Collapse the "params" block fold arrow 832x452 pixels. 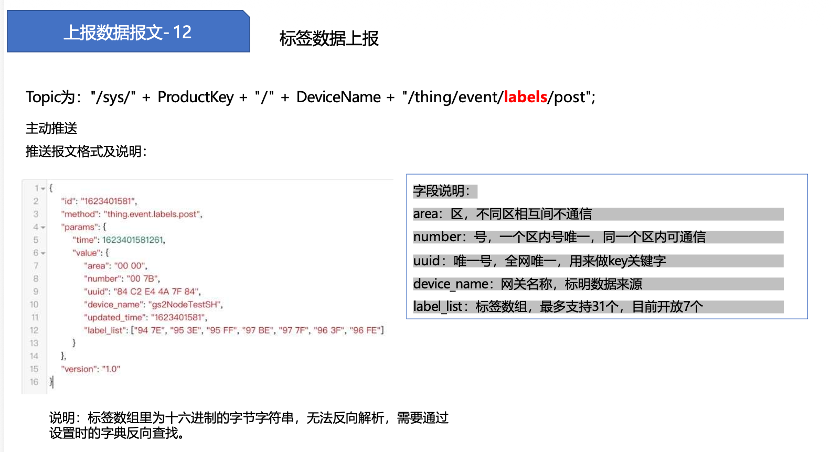pyautogui.click(x=42, y=227)
